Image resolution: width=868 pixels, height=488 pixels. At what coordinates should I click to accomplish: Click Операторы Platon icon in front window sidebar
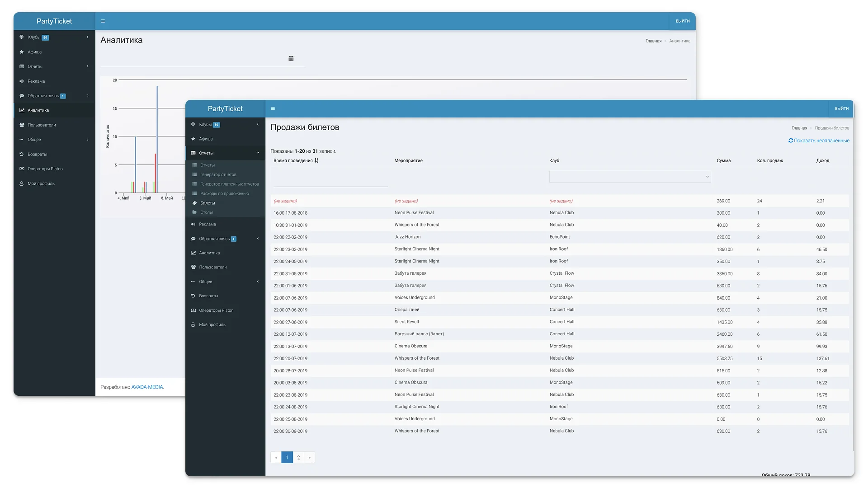[x=193, y=310]
